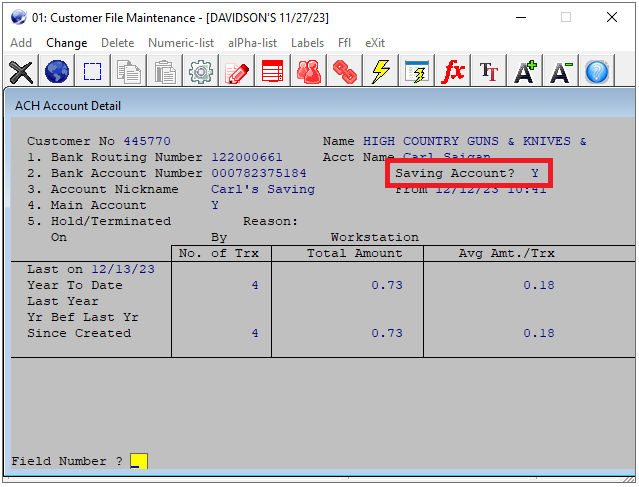
Task: Click the Year To Date transaction count 4
Action: pyautogui.click(x=255, y=285)
